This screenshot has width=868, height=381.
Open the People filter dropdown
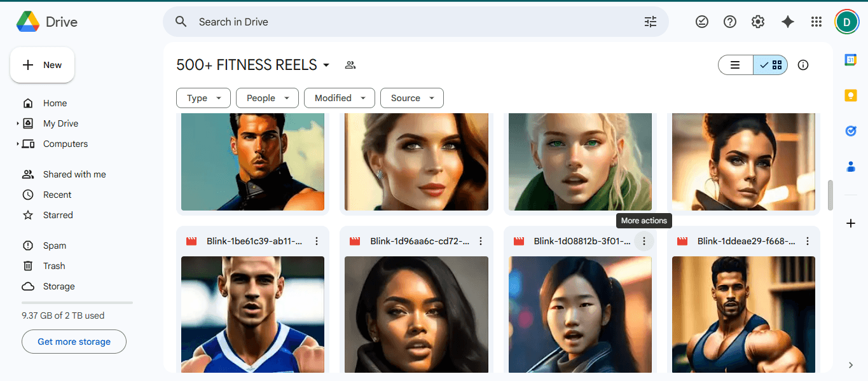point(267,98)
